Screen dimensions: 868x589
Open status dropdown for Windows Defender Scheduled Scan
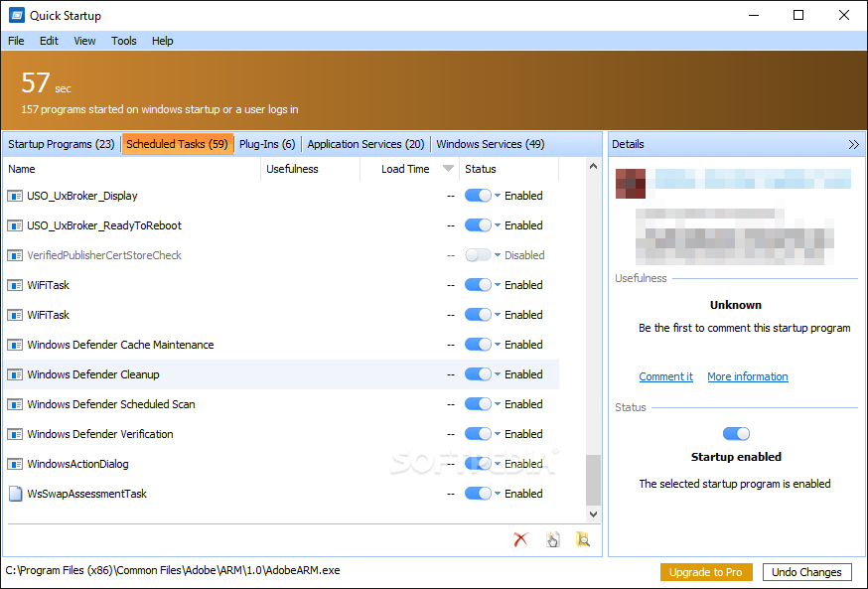tap(498, 404)
